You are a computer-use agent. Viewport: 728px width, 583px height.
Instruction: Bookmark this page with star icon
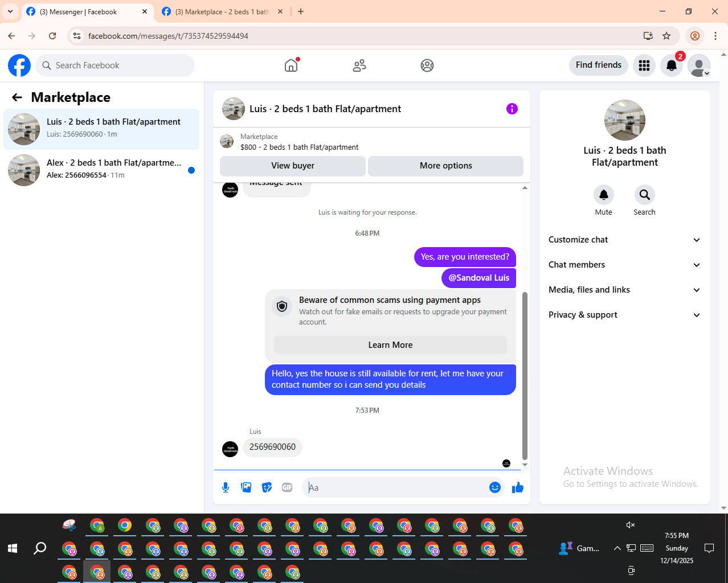tap(666, 36)
